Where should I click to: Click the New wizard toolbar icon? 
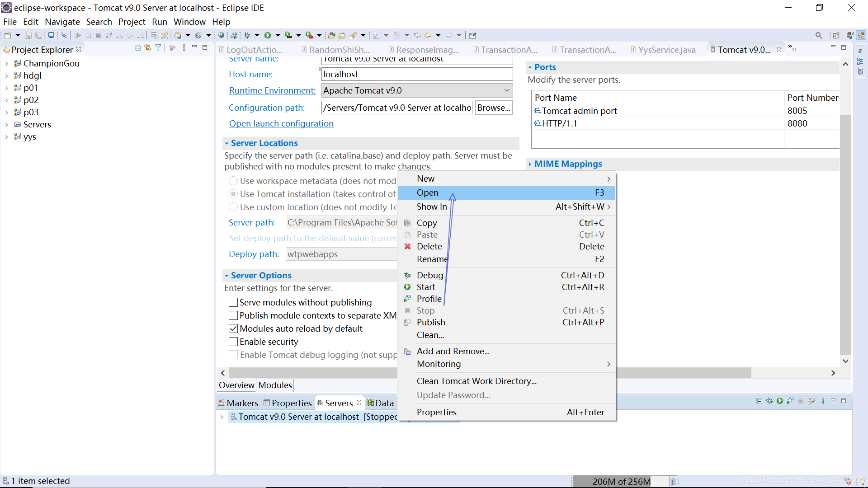[x=8, y=35]
